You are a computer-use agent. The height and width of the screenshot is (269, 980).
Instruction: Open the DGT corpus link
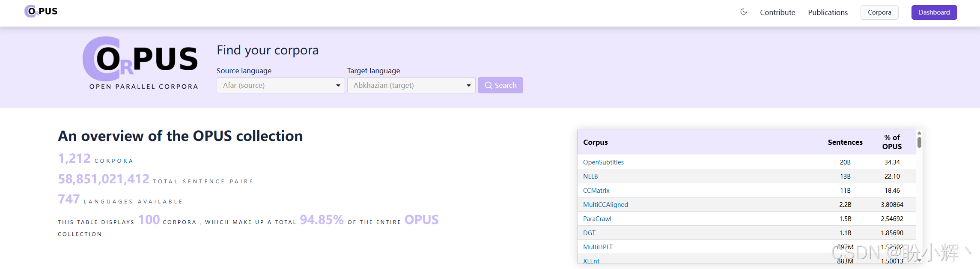point(589,233)
